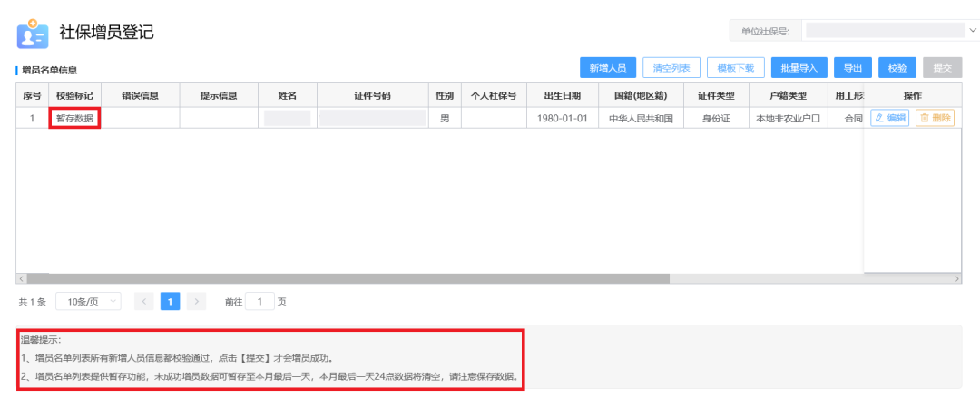
Task: Open the 单位社保号 dropdown arrow
Action: coord(973,30)
